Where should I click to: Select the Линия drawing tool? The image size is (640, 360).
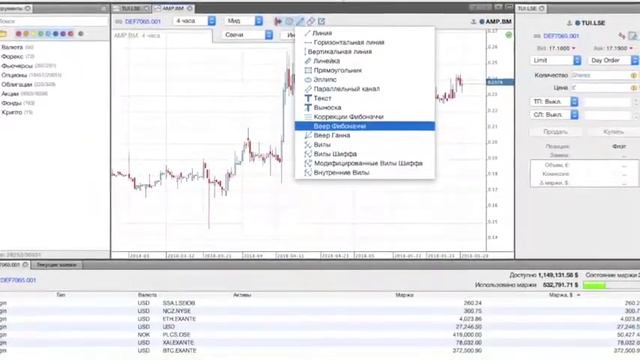point(365,33)
